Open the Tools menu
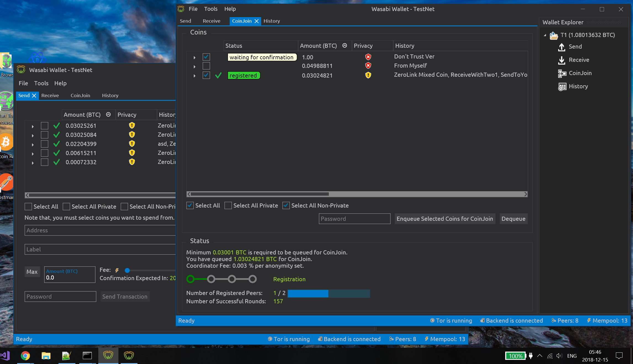The image size is (633, 364). tap(210, 9)
